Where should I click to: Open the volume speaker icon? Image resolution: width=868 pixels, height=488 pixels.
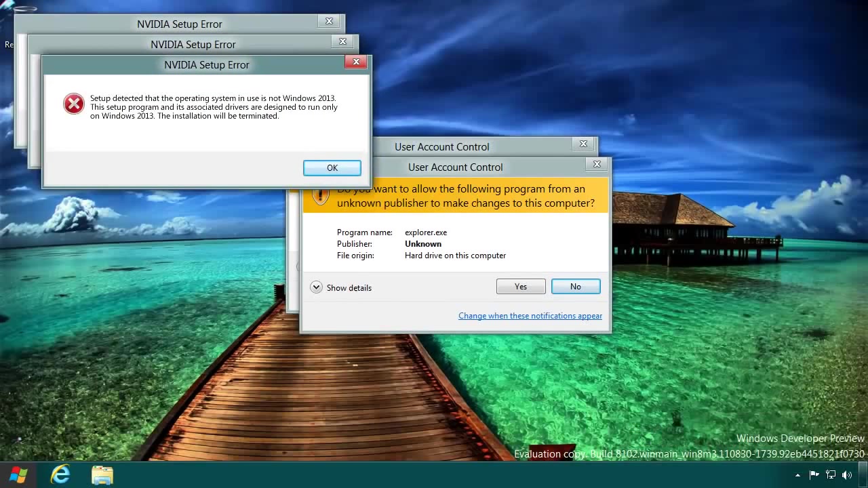846,475
